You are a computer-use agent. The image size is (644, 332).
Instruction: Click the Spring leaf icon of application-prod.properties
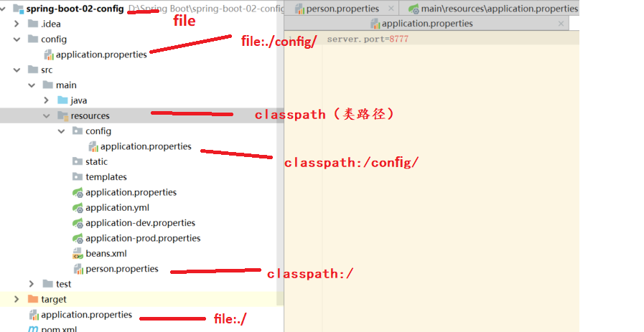[x=78, y=239]
